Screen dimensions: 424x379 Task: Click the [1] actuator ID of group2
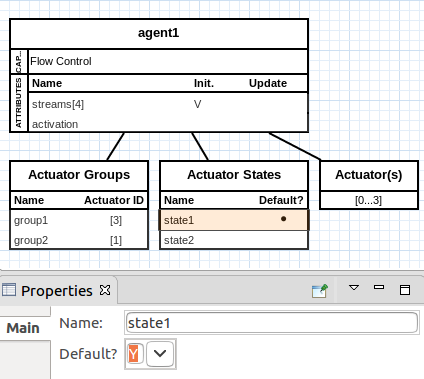[x=116, y=240]
